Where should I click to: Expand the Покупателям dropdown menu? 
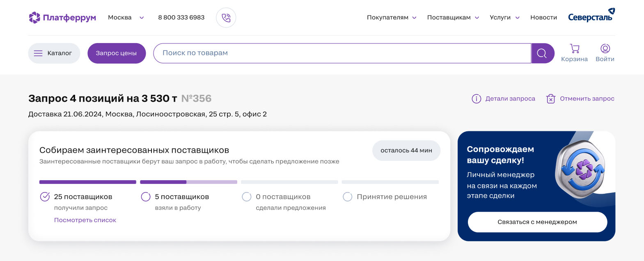tap(392, 18)
